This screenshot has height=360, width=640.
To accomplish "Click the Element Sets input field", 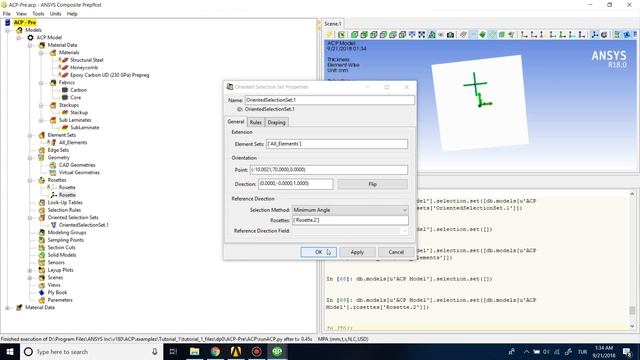I will [337, 144].
